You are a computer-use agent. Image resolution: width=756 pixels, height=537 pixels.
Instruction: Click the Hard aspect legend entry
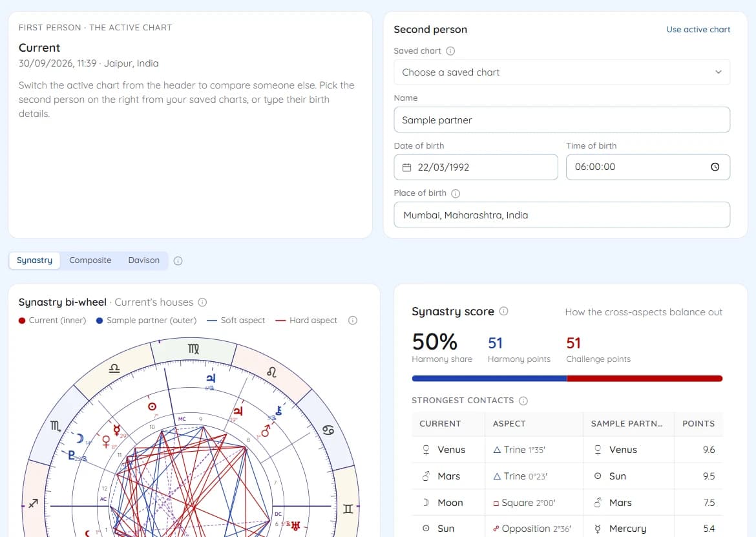click(x=306, y=321)
